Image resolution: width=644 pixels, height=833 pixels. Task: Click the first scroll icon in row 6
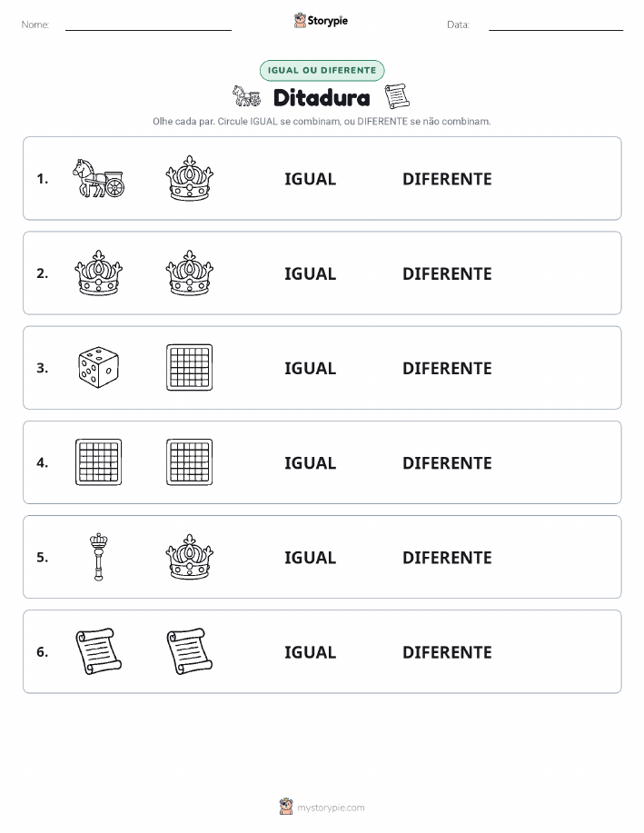tap(98, 651)
